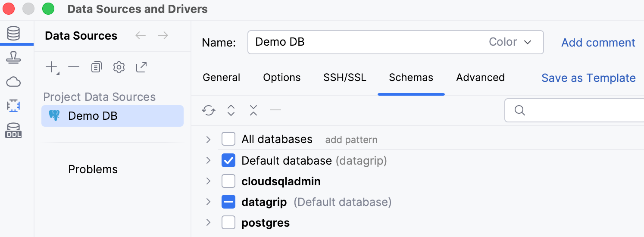Select the cloudsqladmin label

click(281, 181)
